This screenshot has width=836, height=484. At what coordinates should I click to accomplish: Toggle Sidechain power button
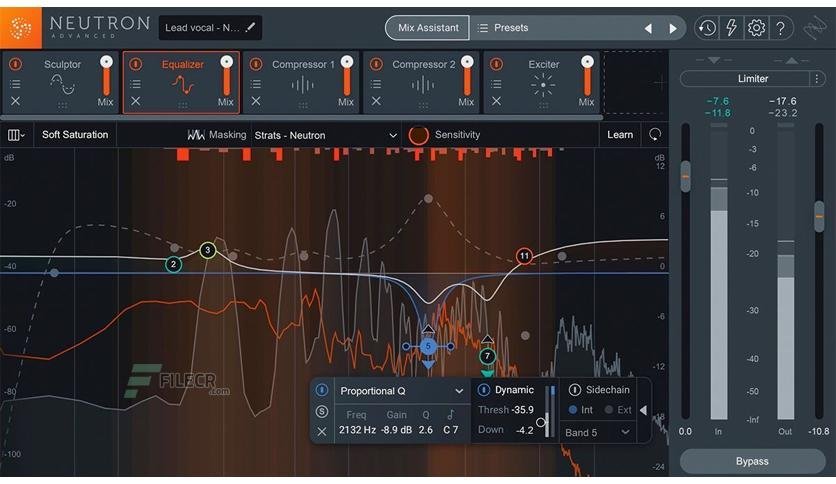click(x=574, y=390)
